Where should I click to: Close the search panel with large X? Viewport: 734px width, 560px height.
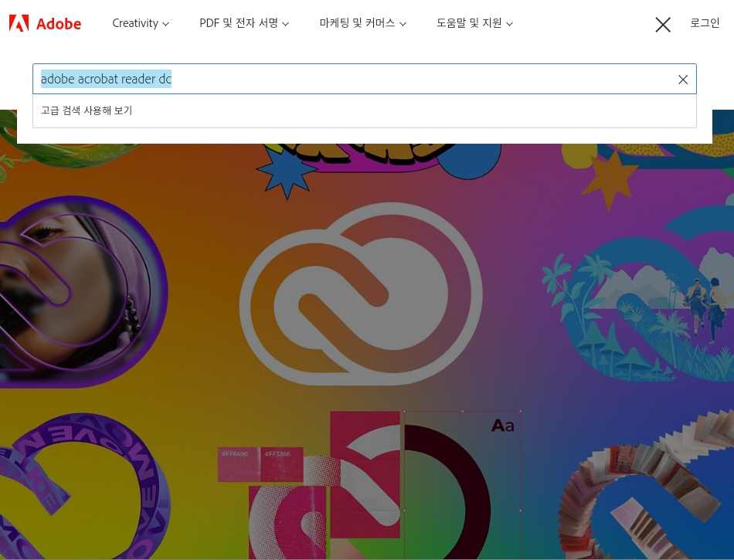pos(663,24)
